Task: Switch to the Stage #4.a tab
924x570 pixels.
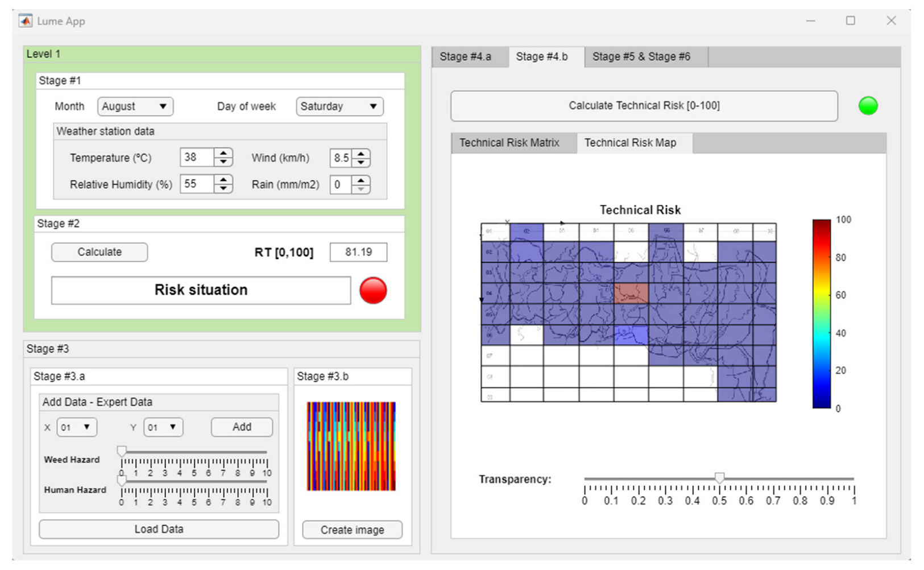Action: click(x=465, y=57)
